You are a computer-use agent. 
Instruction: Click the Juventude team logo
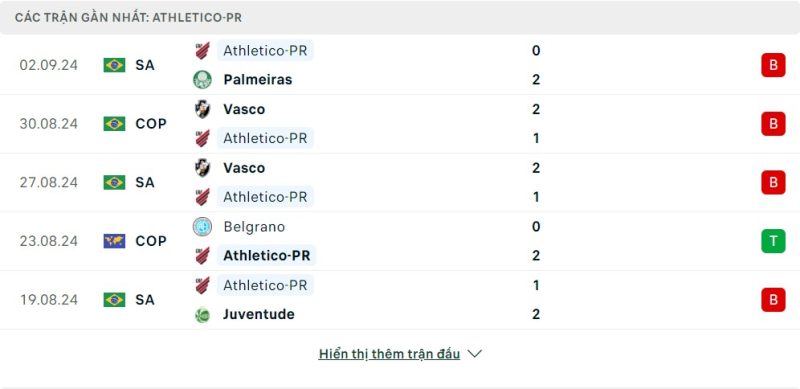[203, 315]
